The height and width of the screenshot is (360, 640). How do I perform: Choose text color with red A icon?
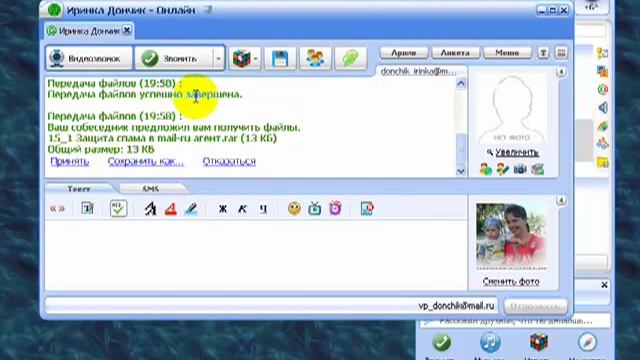[171, 209]
